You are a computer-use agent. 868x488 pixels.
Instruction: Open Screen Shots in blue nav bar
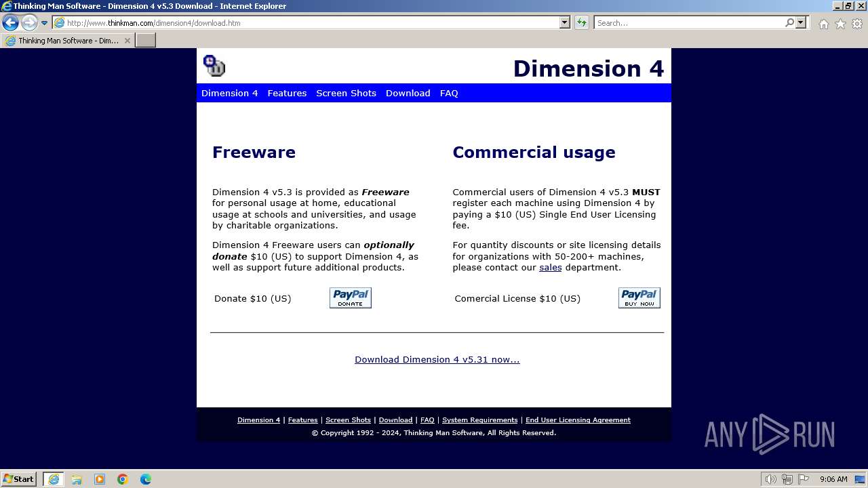pyautogui.click(x=346, y=93)
